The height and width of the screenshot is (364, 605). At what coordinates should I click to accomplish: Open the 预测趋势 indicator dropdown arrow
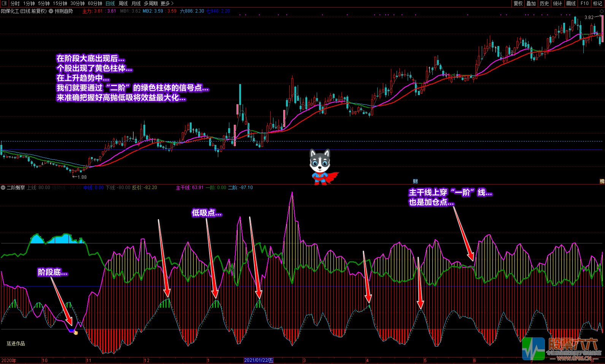tap(51, 11)
